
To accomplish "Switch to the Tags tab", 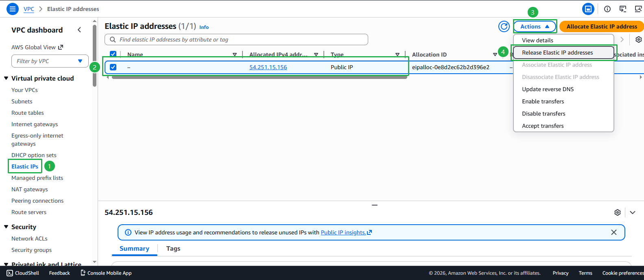I will coord(173,249).
